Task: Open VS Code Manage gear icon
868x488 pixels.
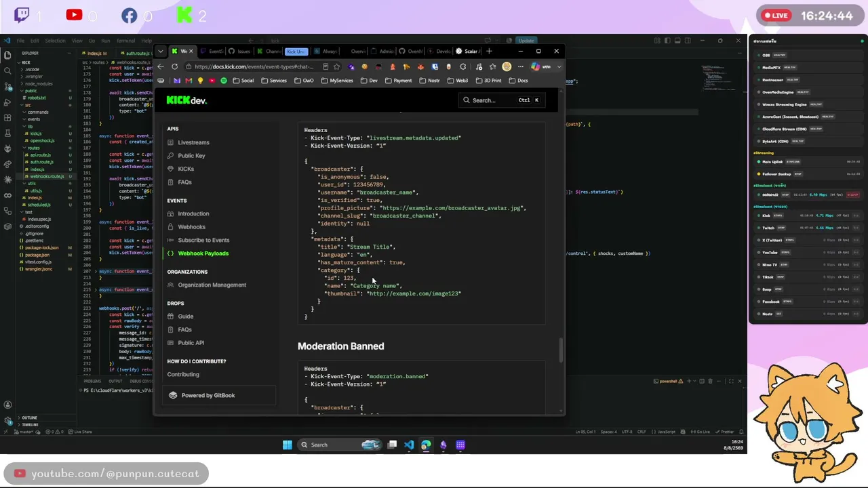Action: 7,422
